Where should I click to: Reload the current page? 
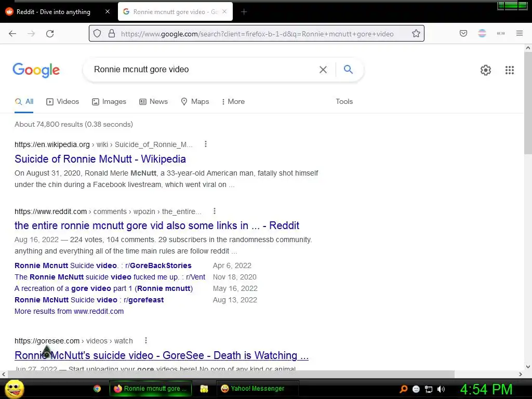(x=50, y=34)
